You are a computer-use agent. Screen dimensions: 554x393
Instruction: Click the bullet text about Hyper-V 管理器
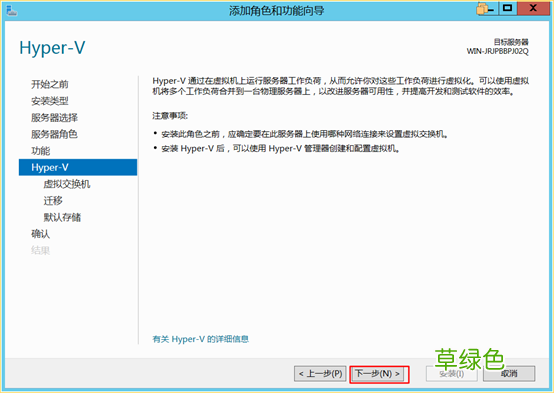tap(281, 149)
